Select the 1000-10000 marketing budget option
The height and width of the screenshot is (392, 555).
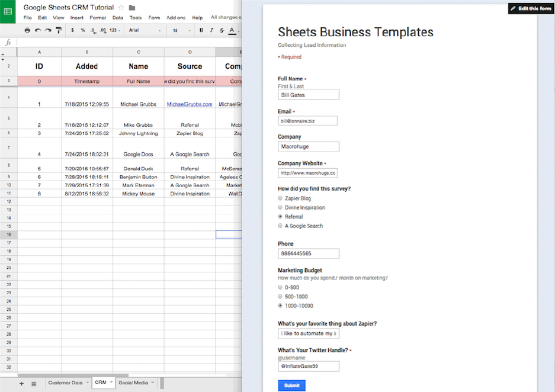click(x=280, y=306)
